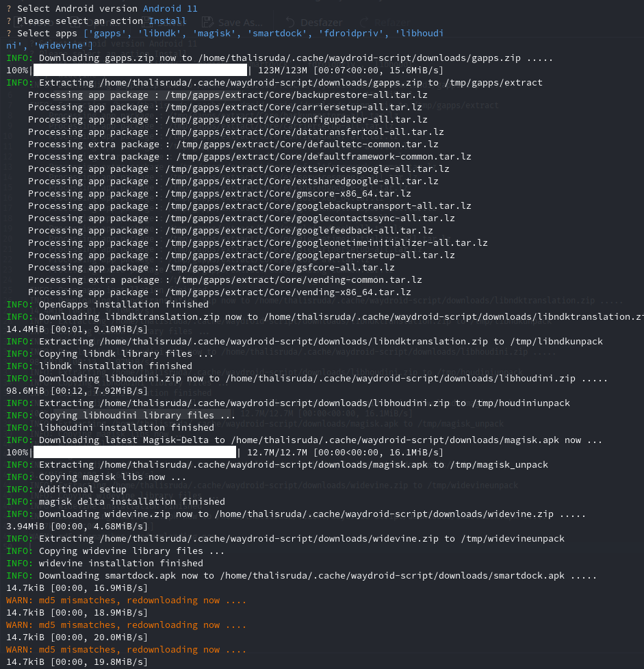Click the '14.4MiB [00:01, 9.10MiB/s]' stats
This screenshot has height=669, width=644.
[77, 330]
